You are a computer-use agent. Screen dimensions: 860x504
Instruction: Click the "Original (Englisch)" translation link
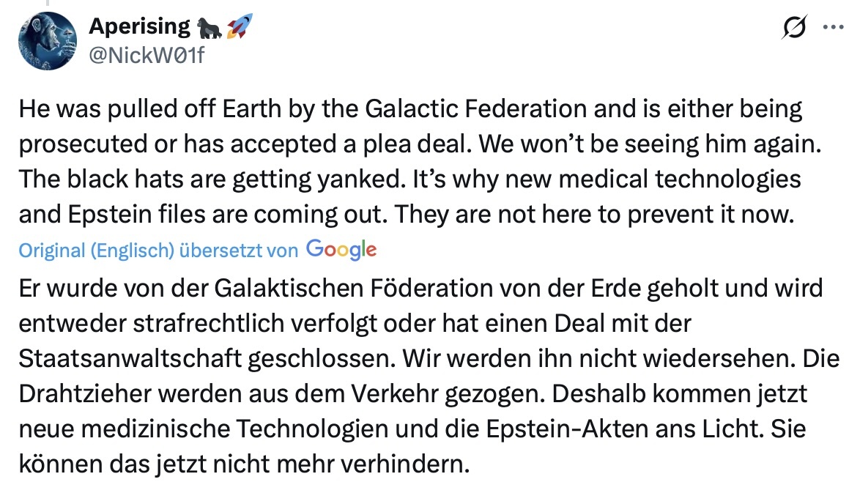[96, 250]
